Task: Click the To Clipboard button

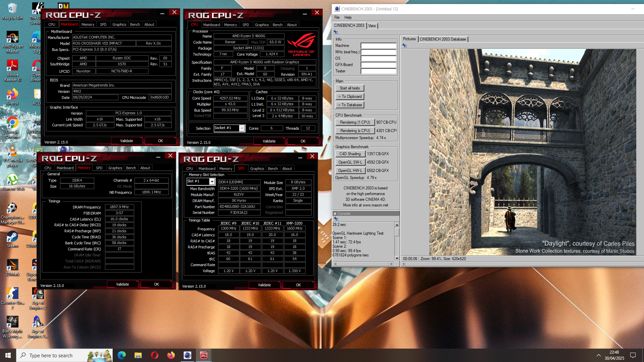Action: click(x=350, y=97)
